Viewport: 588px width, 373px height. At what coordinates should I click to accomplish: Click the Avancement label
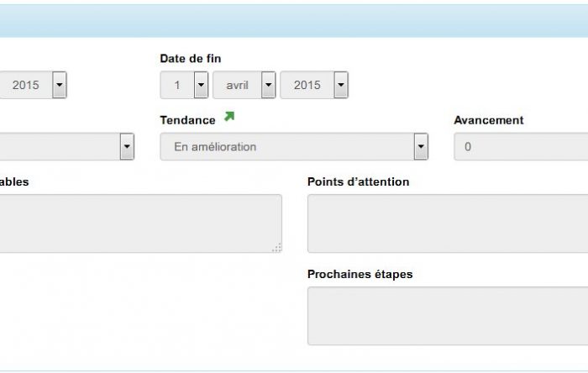(489, 120)
